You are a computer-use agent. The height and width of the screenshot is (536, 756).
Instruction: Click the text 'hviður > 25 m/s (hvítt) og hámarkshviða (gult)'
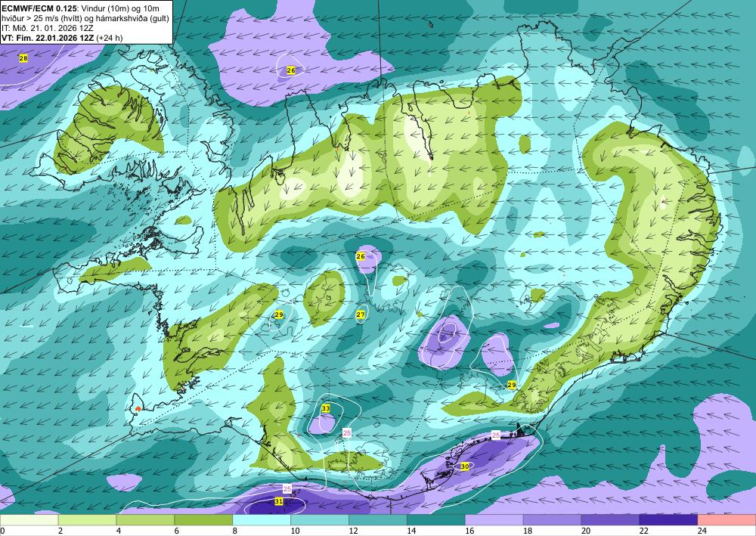85,18
